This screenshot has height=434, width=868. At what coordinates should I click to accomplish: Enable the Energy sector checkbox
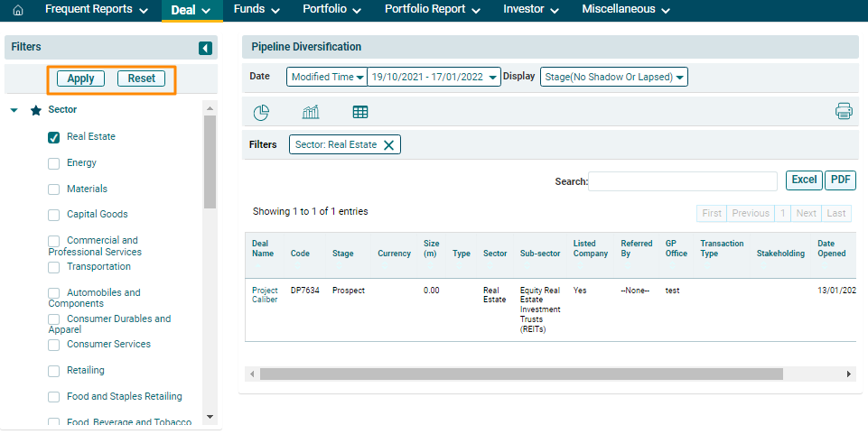53,163
